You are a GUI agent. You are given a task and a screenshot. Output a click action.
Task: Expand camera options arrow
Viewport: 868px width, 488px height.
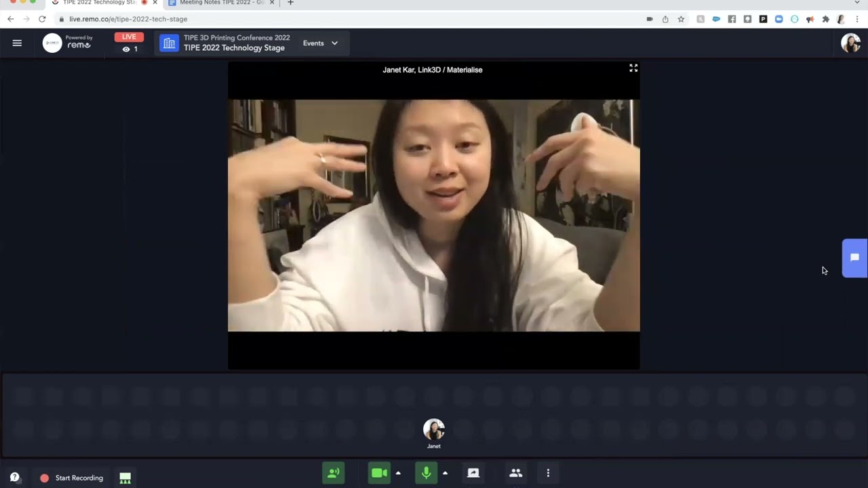398,473
